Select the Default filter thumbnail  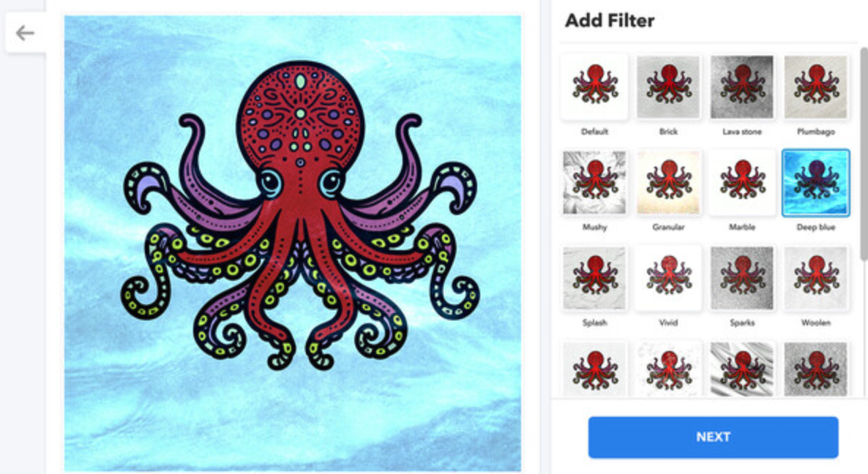[594, 87]
